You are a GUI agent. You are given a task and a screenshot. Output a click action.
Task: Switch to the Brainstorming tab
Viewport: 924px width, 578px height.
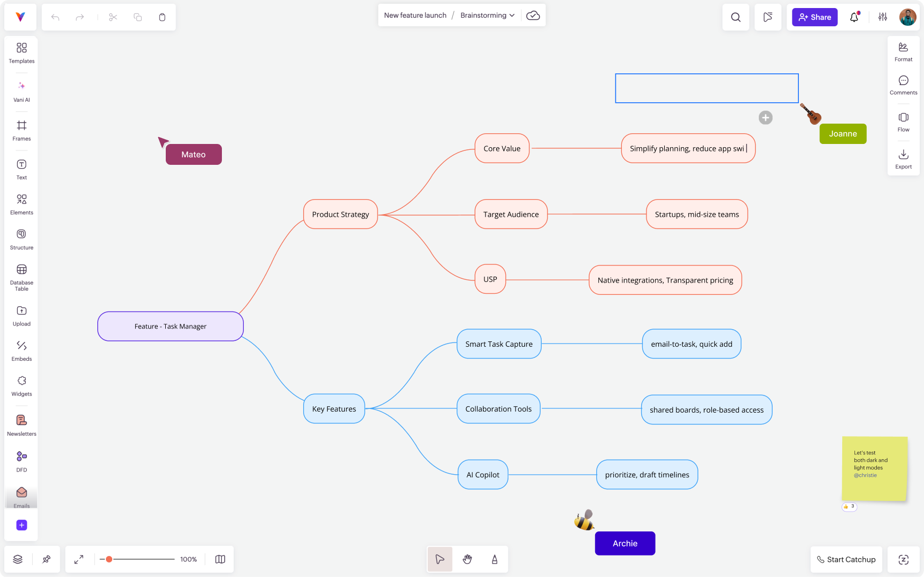483,15
